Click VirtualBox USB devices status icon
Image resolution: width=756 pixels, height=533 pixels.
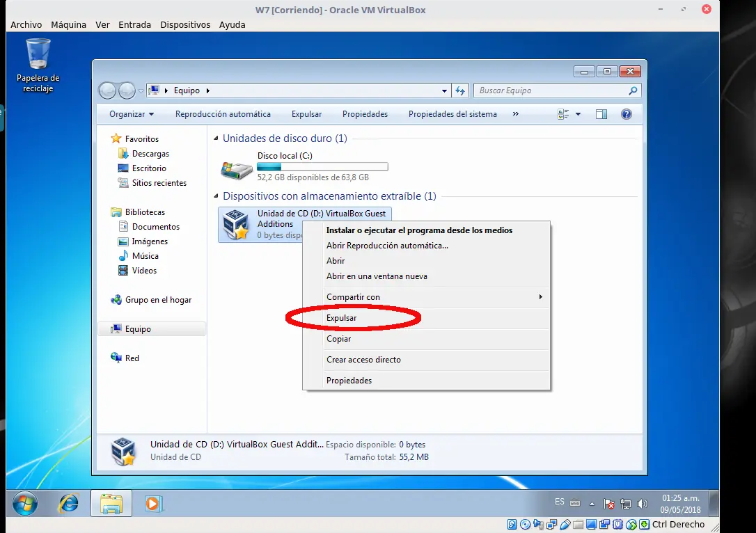pos(565,525)
